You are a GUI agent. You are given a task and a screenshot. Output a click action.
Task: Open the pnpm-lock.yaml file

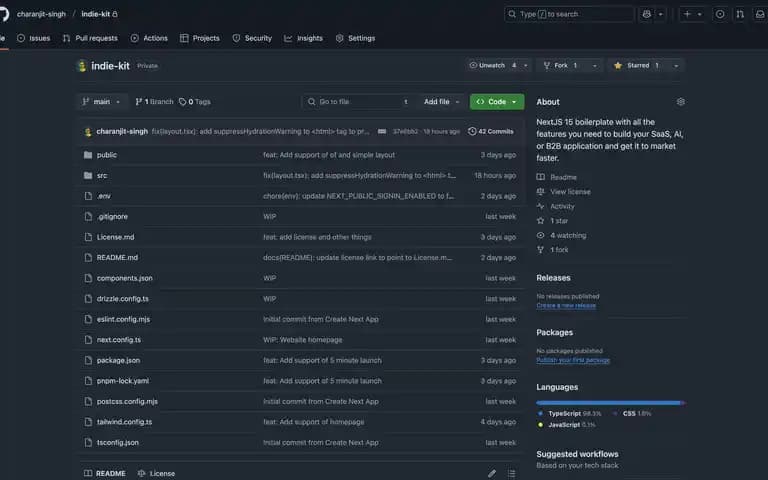tap(123, 381)
